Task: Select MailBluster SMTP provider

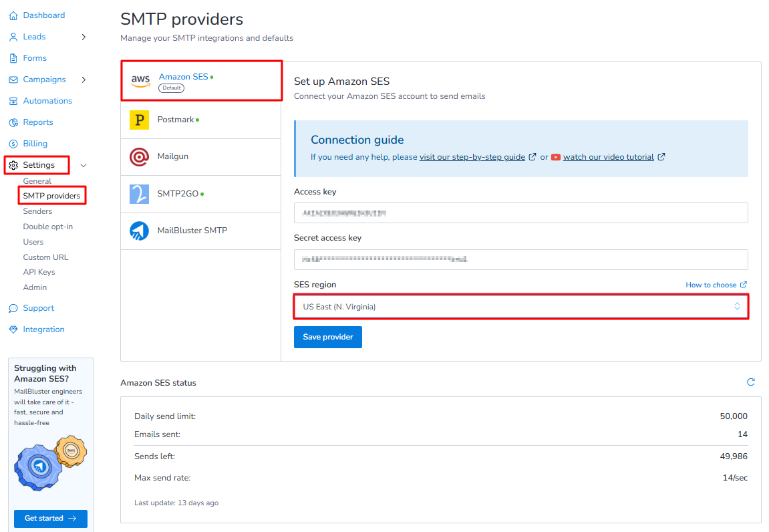Action: [x=201, y=231]
